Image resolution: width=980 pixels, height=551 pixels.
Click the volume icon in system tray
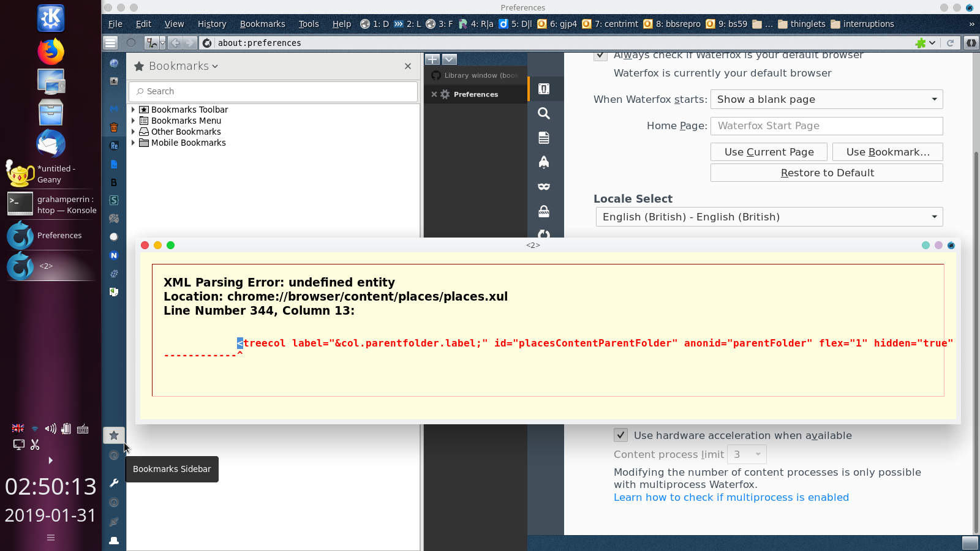coord(50,429)
